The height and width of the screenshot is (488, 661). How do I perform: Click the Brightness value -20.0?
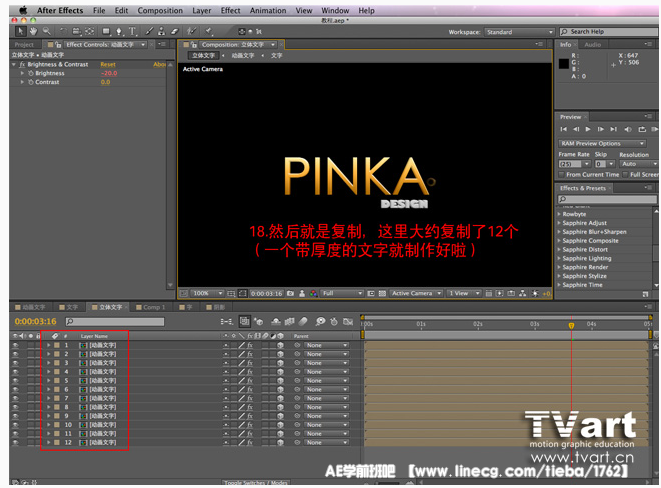[109, 73]
